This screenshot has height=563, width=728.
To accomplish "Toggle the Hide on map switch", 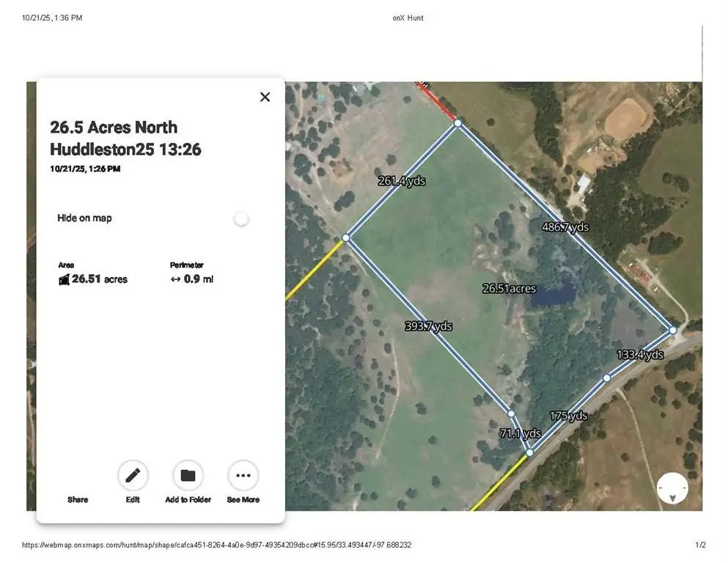I will click(x=240, y=218).
